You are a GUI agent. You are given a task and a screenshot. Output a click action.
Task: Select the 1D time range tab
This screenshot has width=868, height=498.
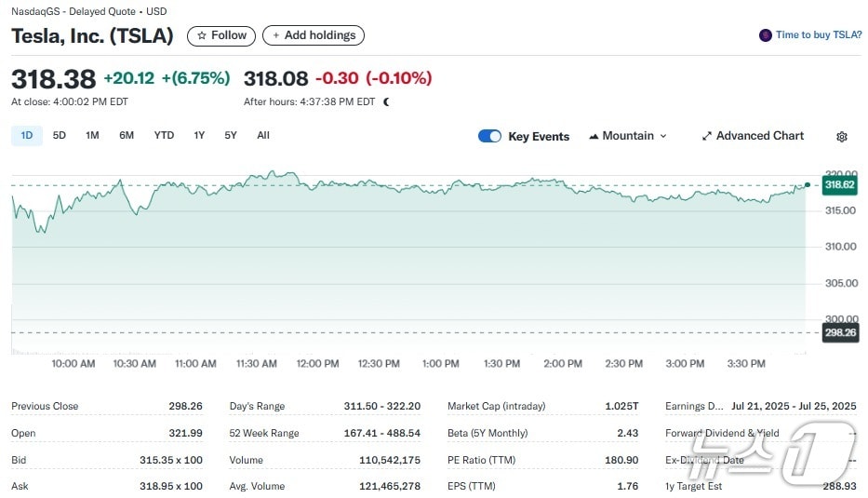[27, 136]
